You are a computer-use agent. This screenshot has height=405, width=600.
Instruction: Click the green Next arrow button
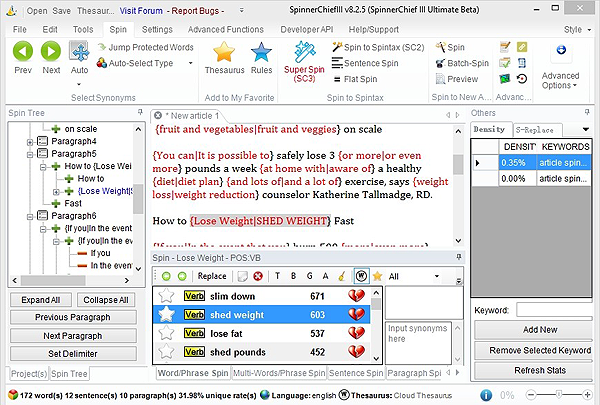[51, 51]
